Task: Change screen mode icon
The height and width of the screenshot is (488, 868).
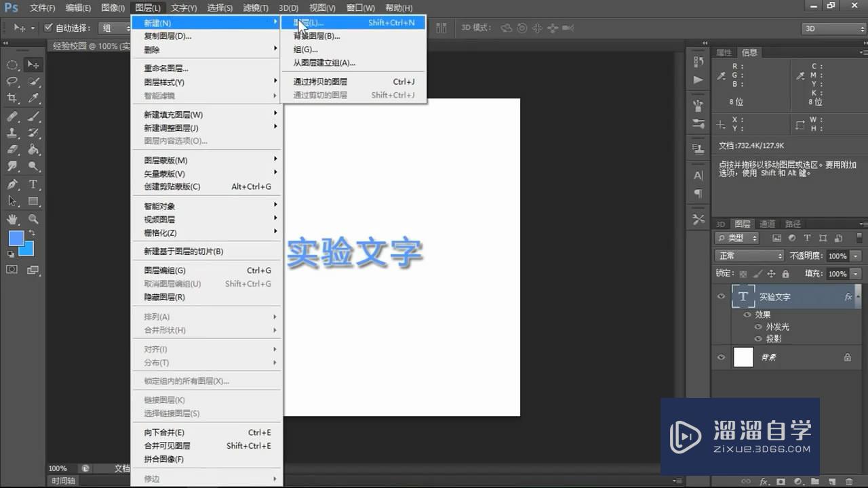Action: 33,269
